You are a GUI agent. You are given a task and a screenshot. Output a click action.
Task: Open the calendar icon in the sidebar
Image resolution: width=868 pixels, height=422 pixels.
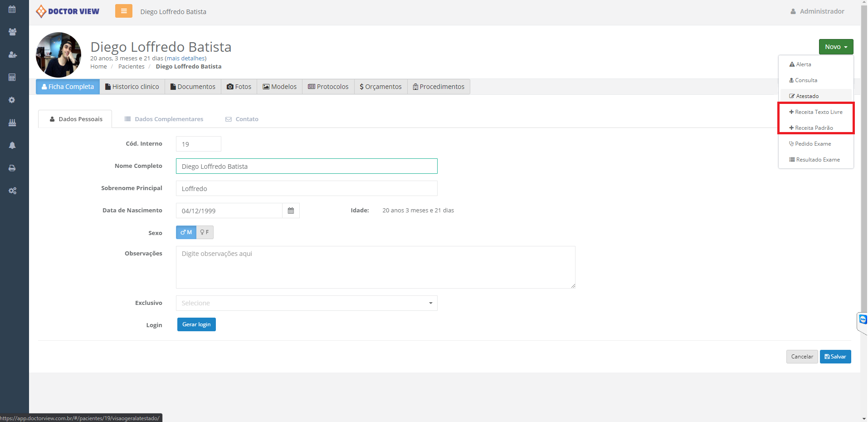pos(12,10)
